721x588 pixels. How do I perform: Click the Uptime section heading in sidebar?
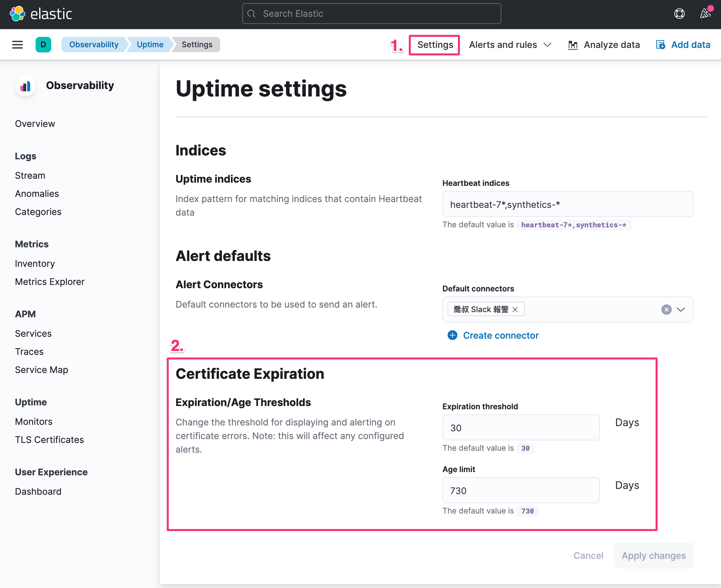coord(31,402)
